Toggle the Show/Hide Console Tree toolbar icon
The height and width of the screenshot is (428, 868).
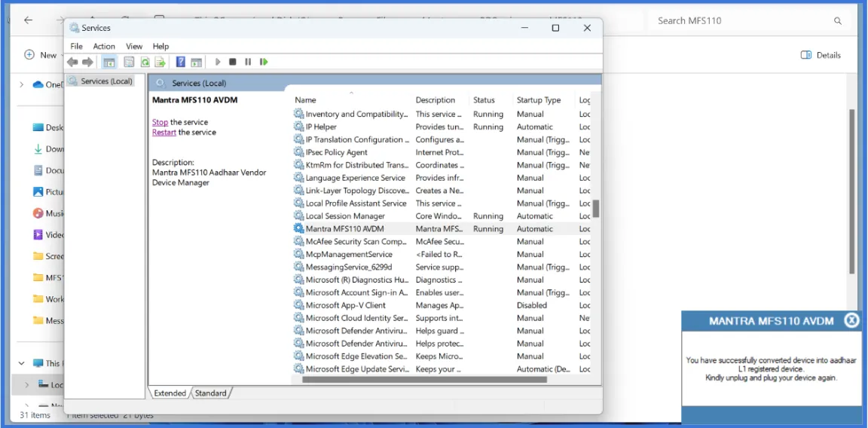tap(109, 62)
